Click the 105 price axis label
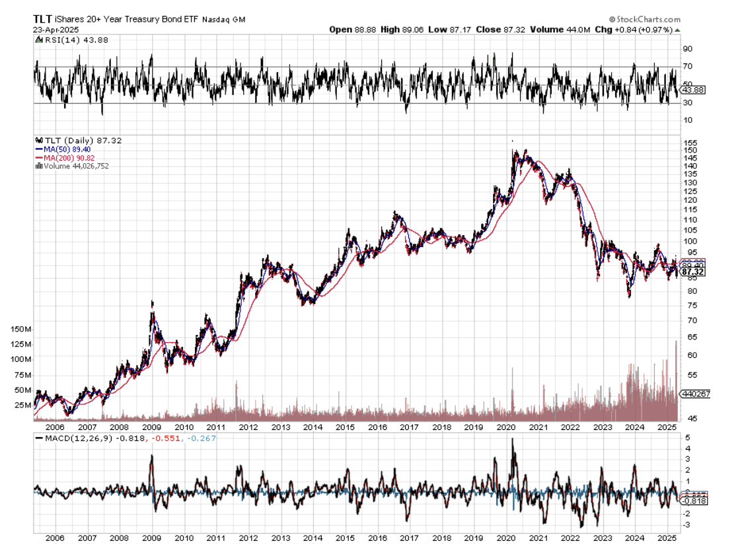This screenshot has height=560, width=740. click(x=690, y=230)
